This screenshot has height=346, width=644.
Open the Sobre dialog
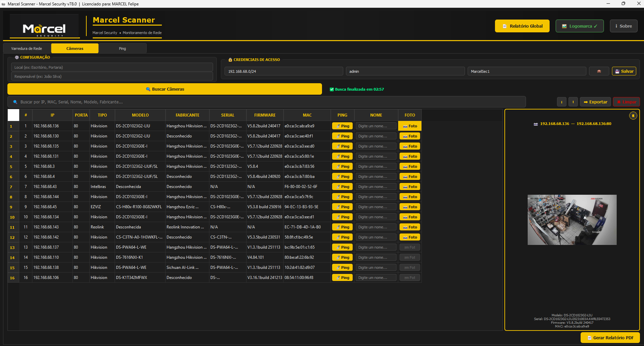(x=623, y=26)
